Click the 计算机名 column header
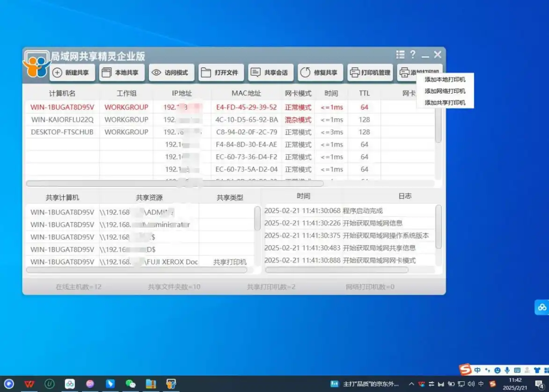This screenshot has width=549, height=392. click(x=62, y=93)
